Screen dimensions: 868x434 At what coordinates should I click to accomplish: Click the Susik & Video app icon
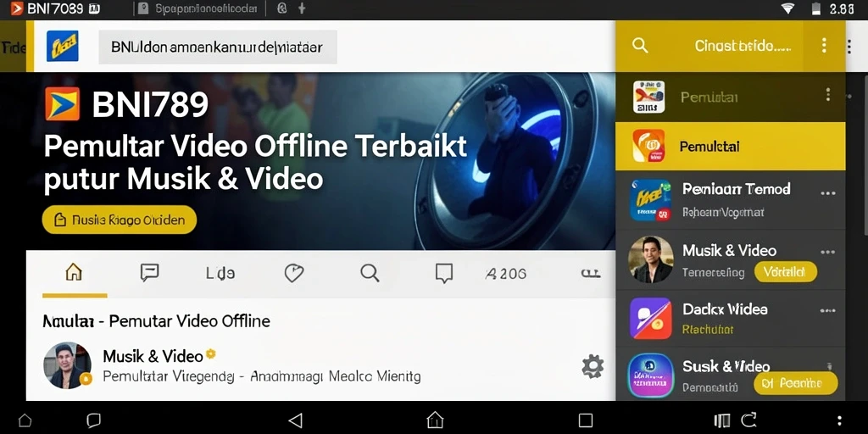pyautogui.click(x=650, y=376)
